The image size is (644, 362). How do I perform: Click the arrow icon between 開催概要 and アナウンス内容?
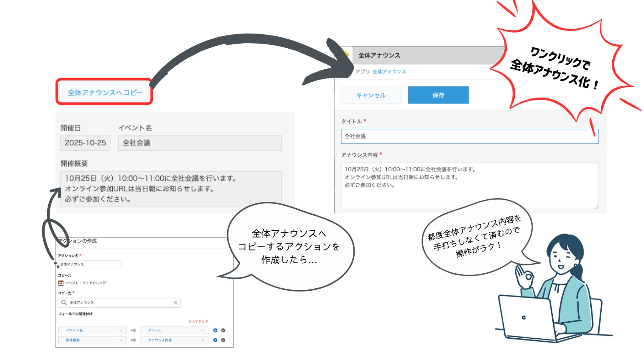pyautogui.click(x=133, y=340)
